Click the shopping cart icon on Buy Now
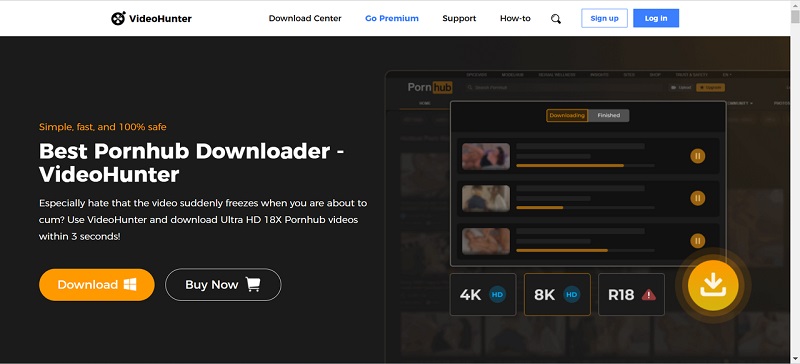 [x=253, y=284]
